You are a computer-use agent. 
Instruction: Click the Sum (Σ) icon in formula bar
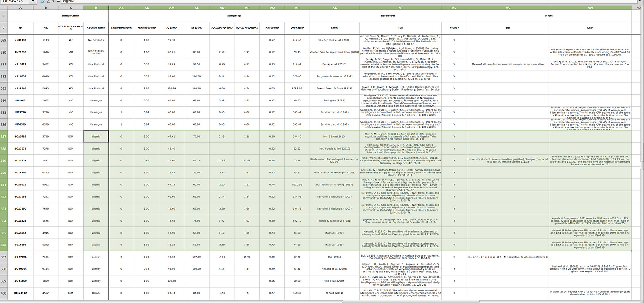coord(47,2)
